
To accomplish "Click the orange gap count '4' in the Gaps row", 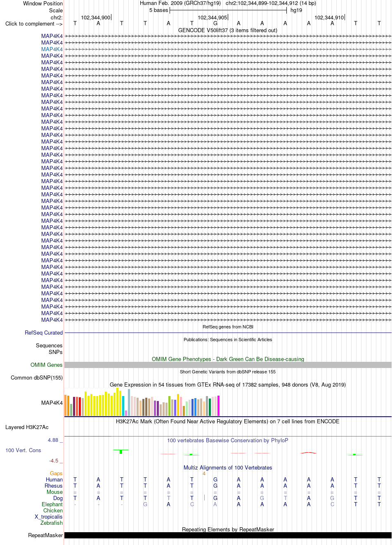I will 204,474.
